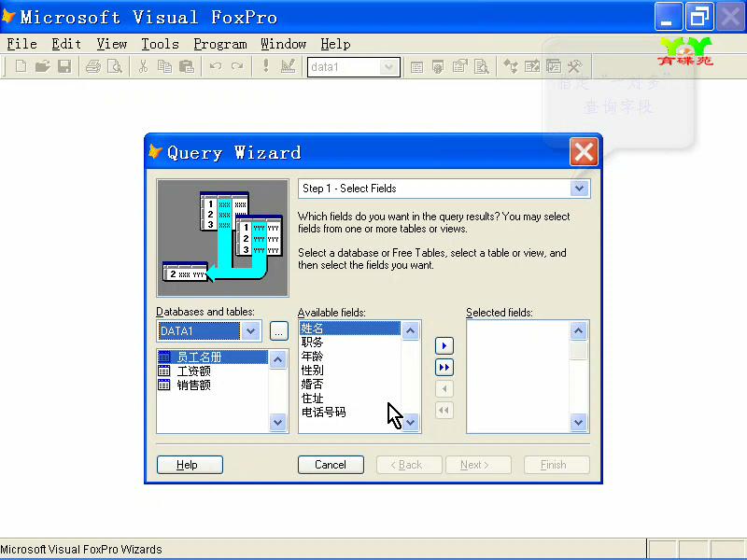747x560 pixels.
Task: Click the Help button in Query Wizard
Action: click(190, 465)
